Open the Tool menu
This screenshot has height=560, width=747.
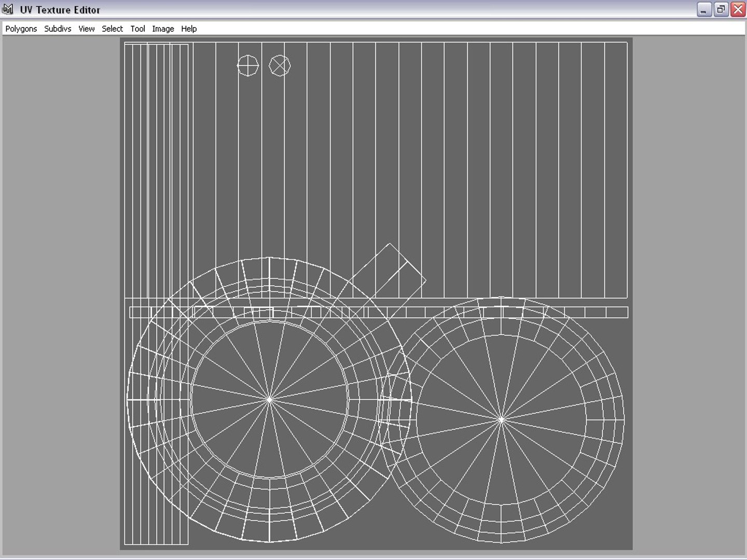(137, 29)
